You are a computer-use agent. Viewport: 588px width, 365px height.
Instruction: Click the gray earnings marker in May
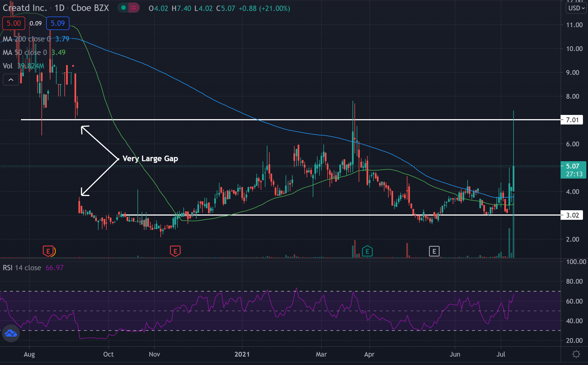(434, 251)
